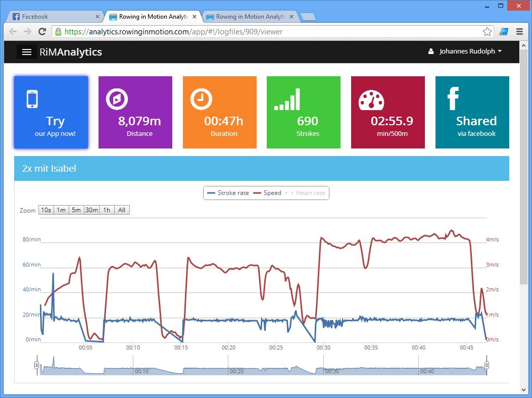This screenshot has height=398, width=532.
Task: Click the Facebook icon on Shared tile
Action: coord(453,98)
